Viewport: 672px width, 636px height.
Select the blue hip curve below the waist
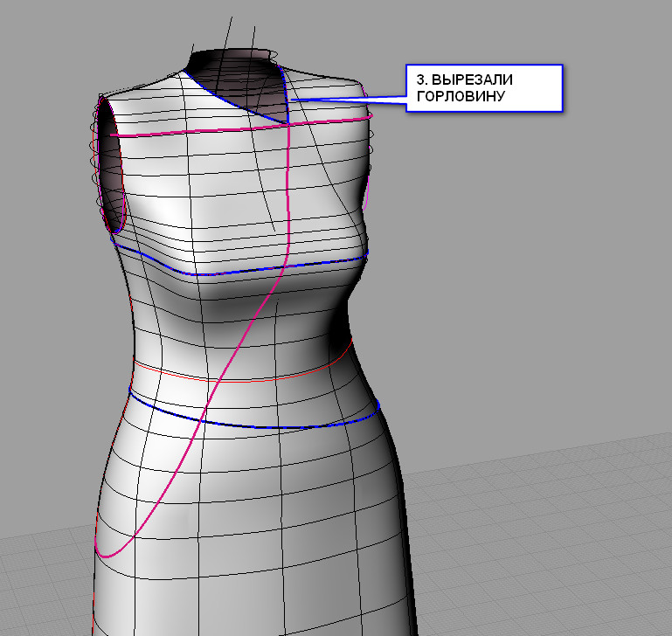point(257,426)
